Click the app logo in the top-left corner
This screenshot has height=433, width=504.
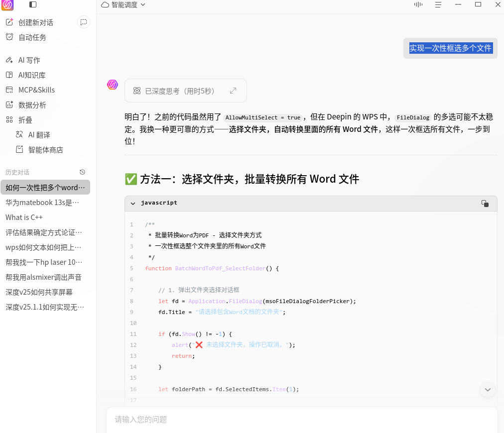coord(7,5)
